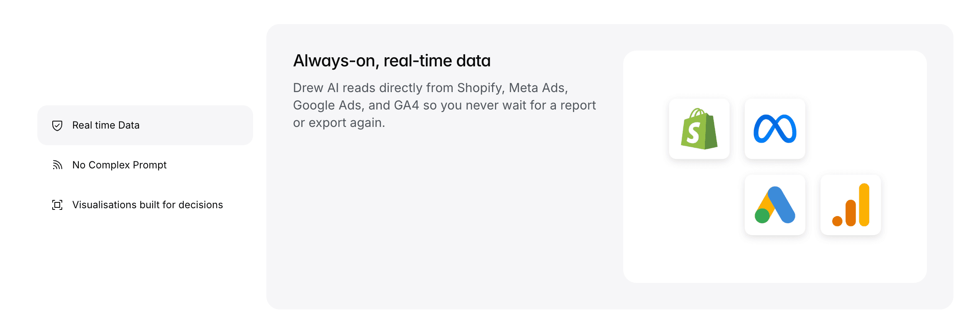Switch to "Visualisations built for decisions" tab

147,205
